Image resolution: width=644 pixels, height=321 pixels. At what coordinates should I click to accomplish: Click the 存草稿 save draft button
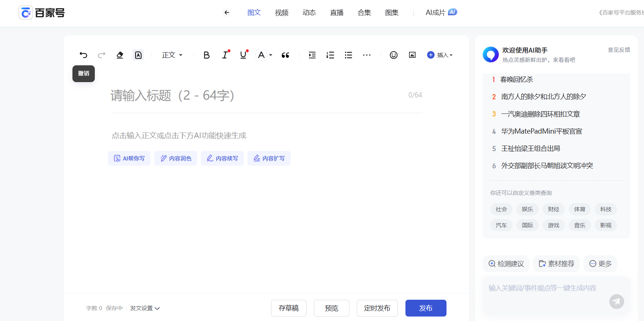289,308
